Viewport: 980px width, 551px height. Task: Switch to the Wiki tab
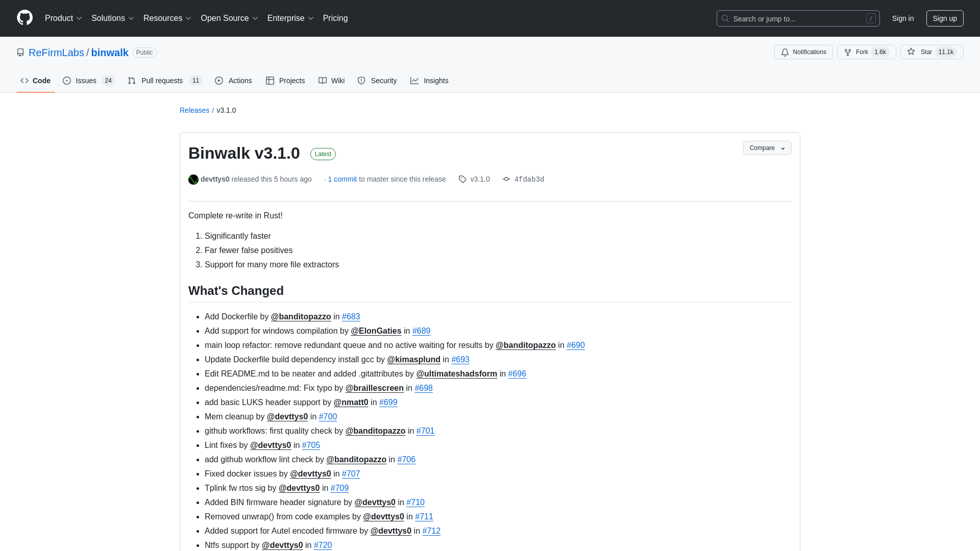pos(331,81)
